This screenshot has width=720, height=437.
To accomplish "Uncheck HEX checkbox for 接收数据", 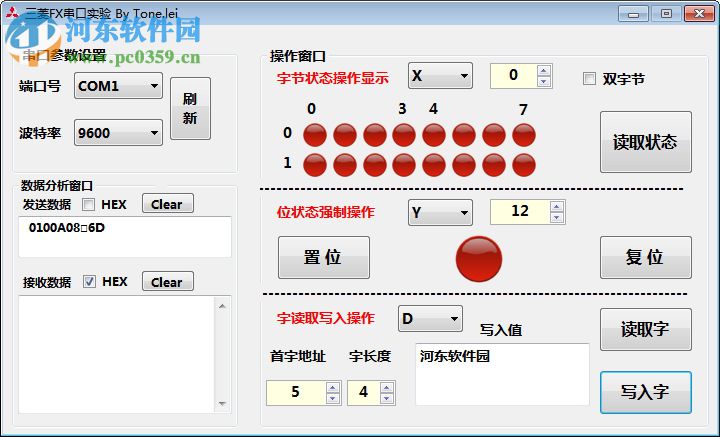I will point(89,281).
